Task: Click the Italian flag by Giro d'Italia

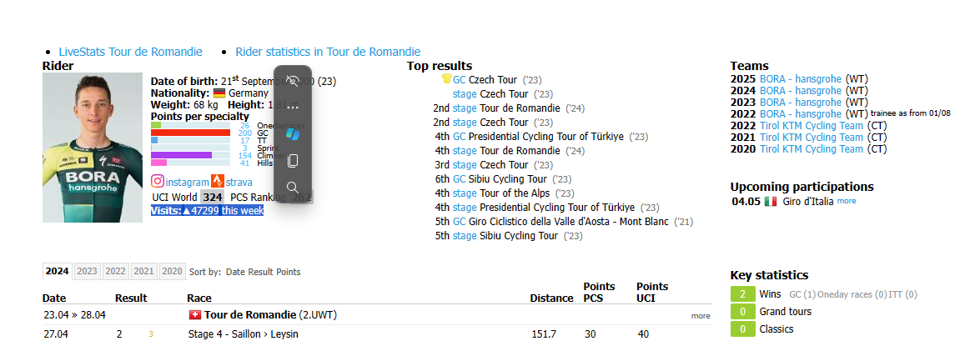Action: click(x=771, y=202)
